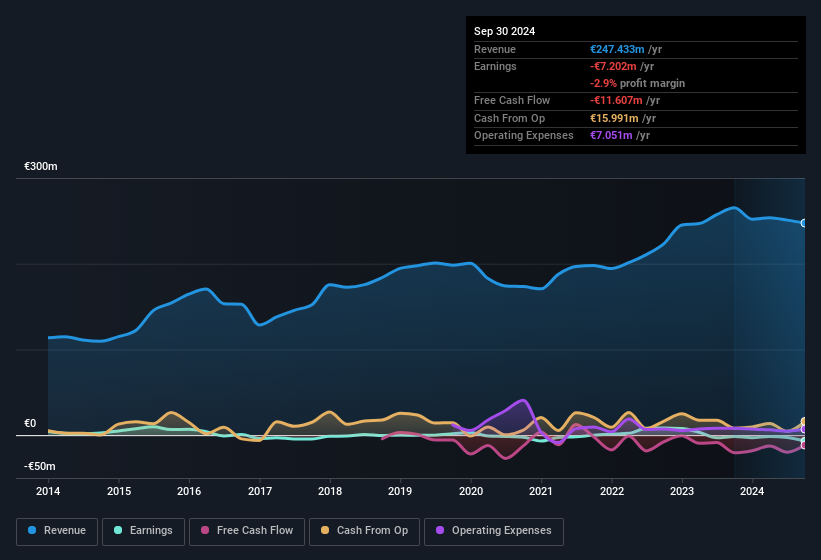821x560 pixels.
Task: Click the €247.433m Revenue value in tooltip
Action: 616,49
